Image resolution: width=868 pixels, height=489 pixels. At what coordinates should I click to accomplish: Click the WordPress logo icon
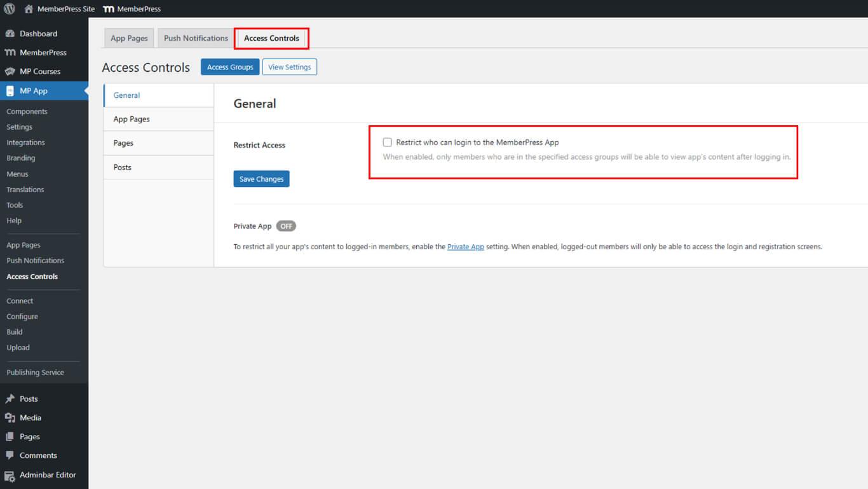[x=9, y=9]
